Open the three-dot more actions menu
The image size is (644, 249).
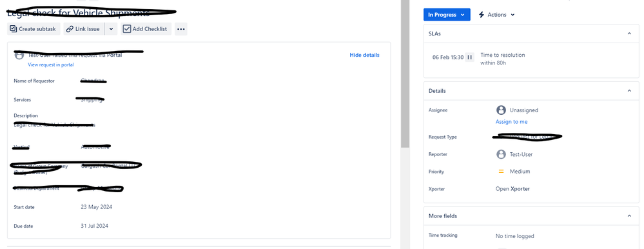tap(181, 29)
